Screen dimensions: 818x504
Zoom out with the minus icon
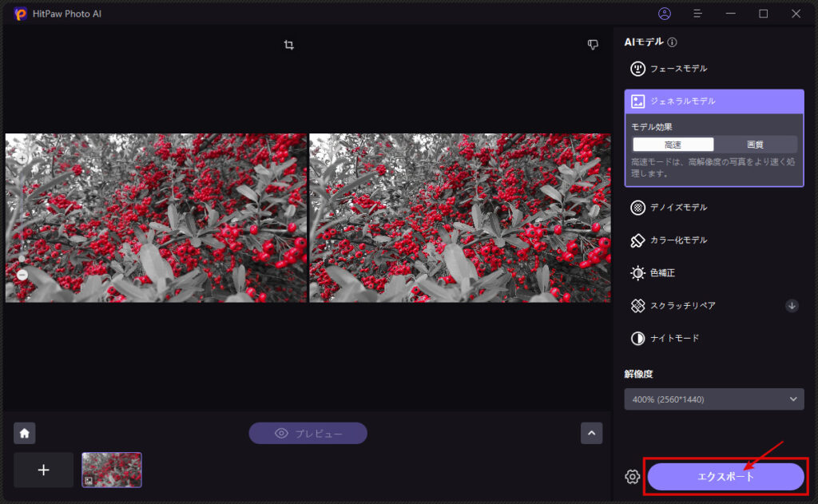[x=22, y=275]
